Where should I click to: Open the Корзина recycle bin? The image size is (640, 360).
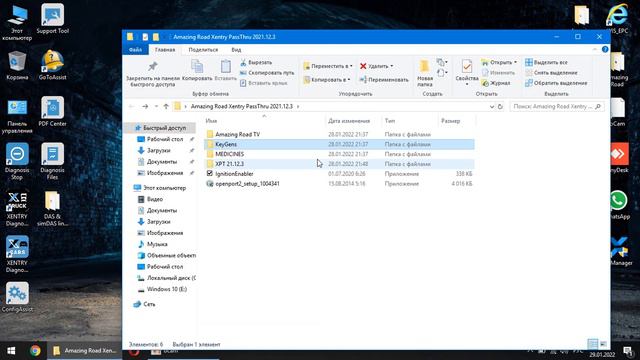pyautogui.click(x=17, y=65)
